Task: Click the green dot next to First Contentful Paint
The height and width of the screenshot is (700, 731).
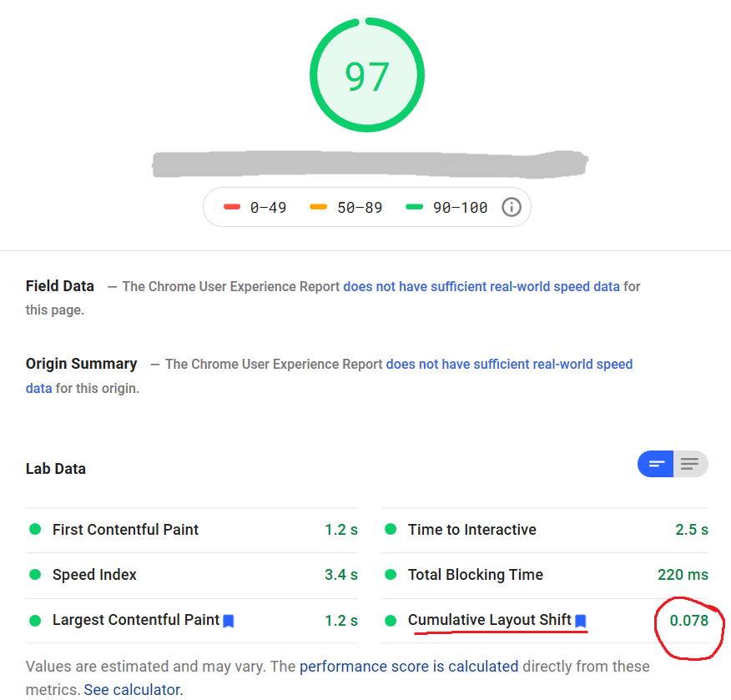Action: click(x=34, y=529)
